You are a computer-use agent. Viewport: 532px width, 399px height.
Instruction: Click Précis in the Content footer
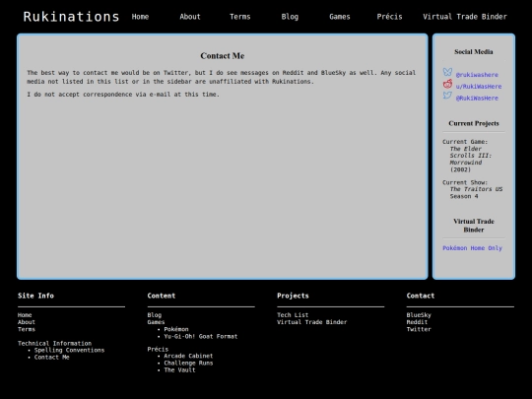(158, 349)
